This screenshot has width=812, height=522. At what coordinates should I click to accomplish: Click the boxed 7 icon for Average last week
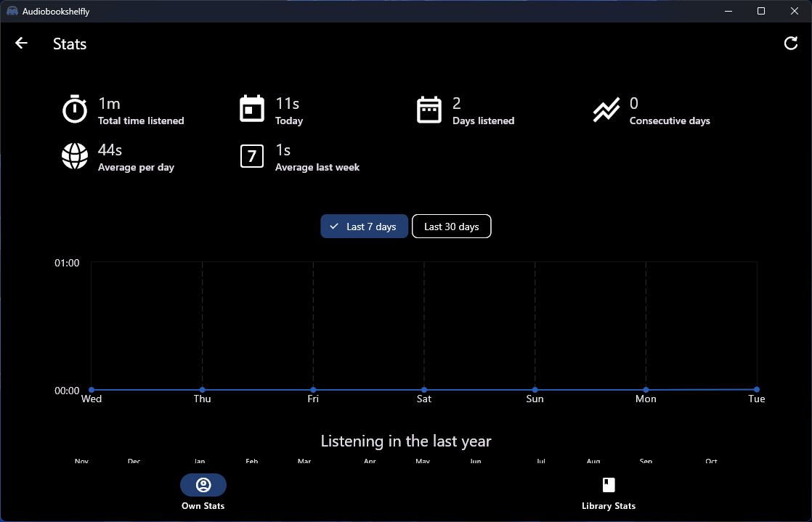coord(252,156)
